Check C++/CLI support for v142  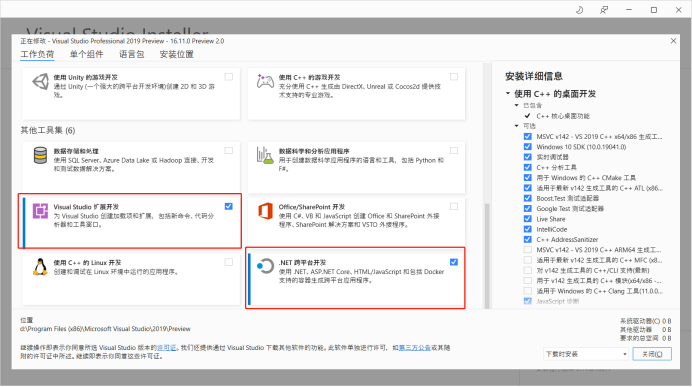pyautogui.click(x=527, y=270)
